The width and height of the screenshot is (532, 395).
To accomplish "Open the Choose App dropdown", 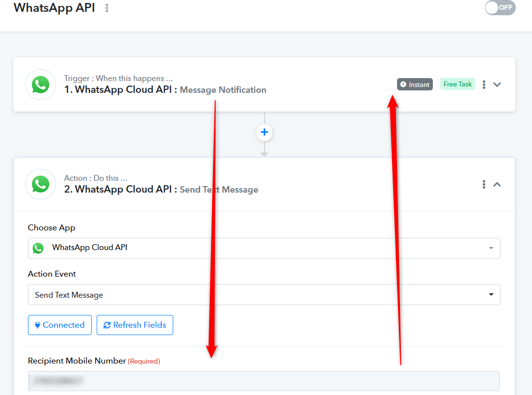I will point(264,248).
